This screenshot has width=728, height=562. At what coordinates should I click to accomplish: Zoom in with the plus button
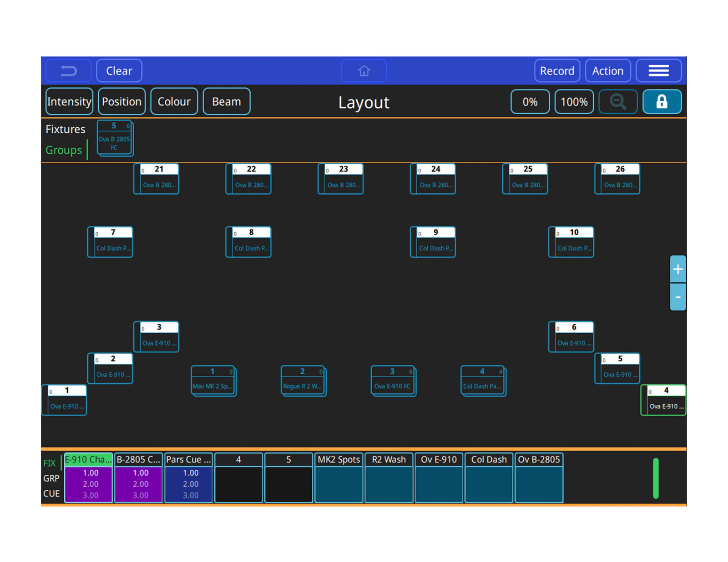click(x=677, y=269)
